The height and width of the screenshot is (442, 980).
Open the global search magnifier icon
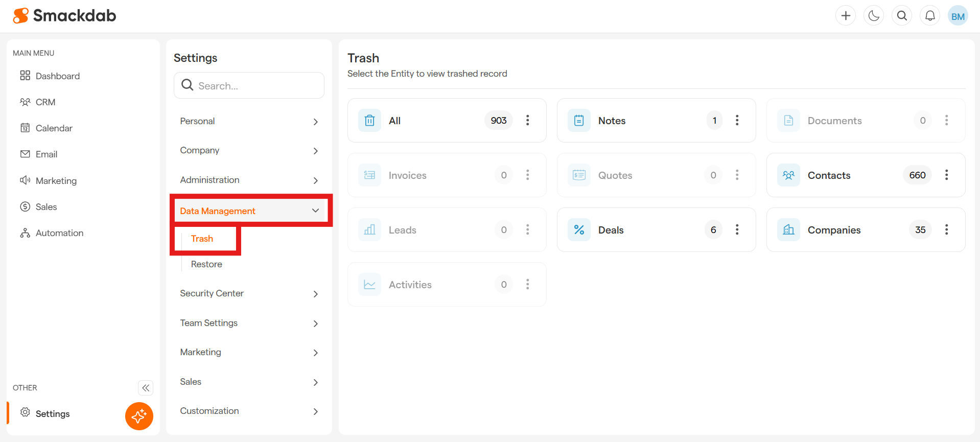[x=902, y=16]
